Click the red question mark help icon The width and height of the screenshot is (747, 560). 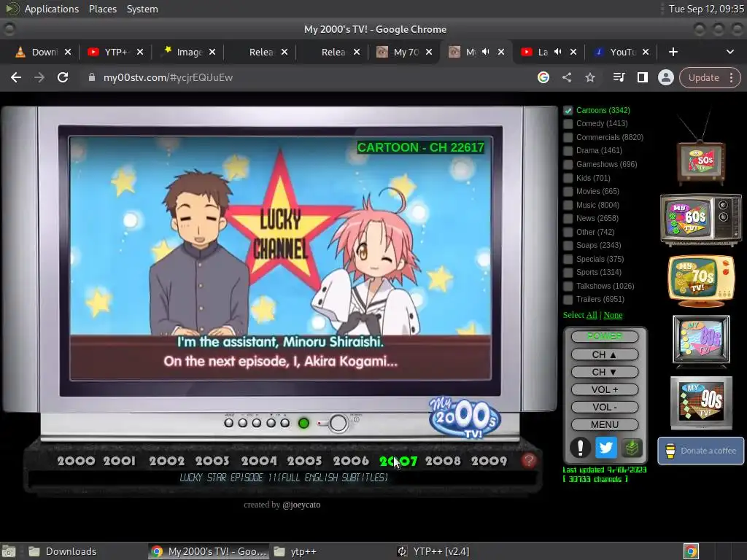pyautogui.click(x=528, y=461)
